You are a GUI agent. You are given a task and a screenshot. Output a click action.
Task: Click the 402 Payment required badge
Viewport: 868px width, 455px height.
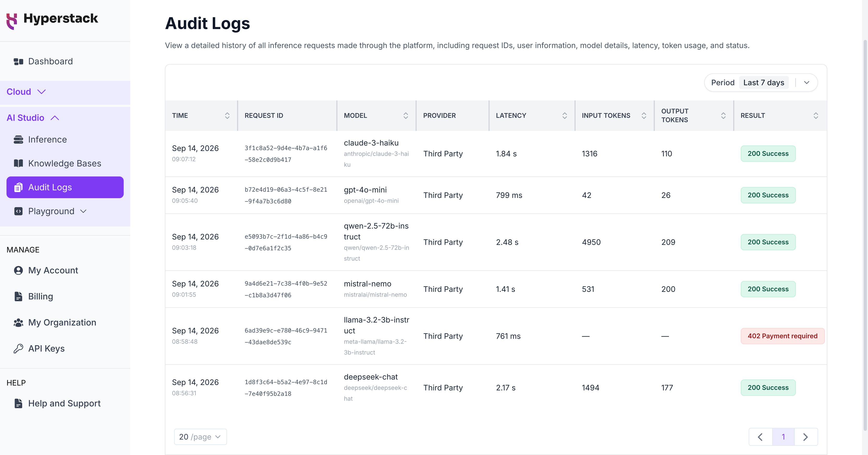tap(783, 336)
